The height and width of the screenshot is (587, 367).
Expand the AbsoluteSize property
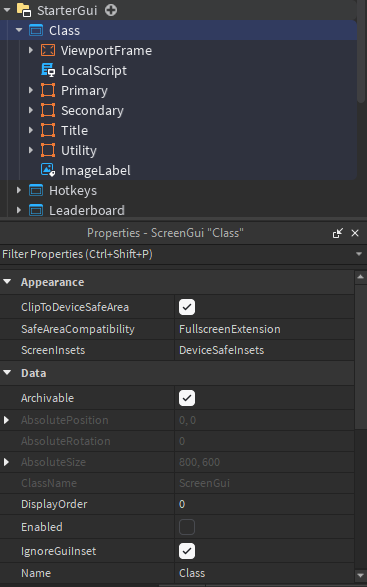(x=6, y=462)
